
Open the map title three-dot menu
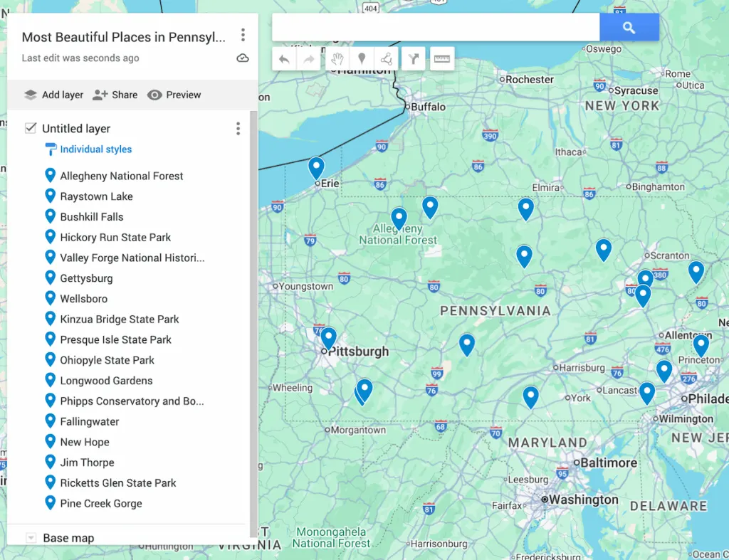[243, 35]
